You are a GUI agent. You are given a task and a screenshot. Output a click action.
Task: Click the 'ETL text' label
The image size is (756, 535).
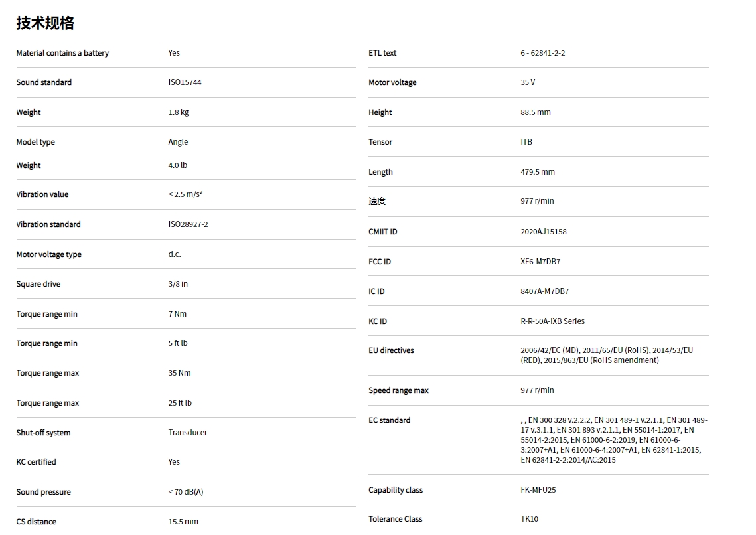click(x=382, y=53)
